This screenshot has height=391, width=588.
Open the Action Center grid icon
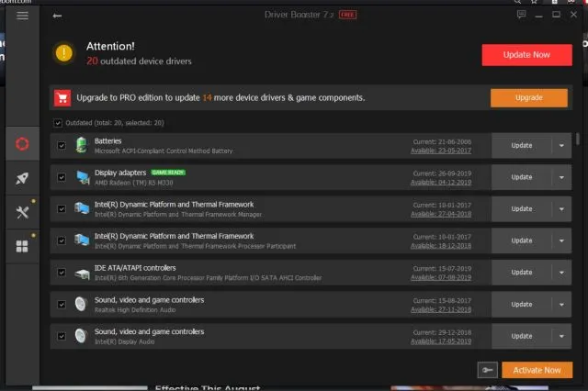[22, 246]
